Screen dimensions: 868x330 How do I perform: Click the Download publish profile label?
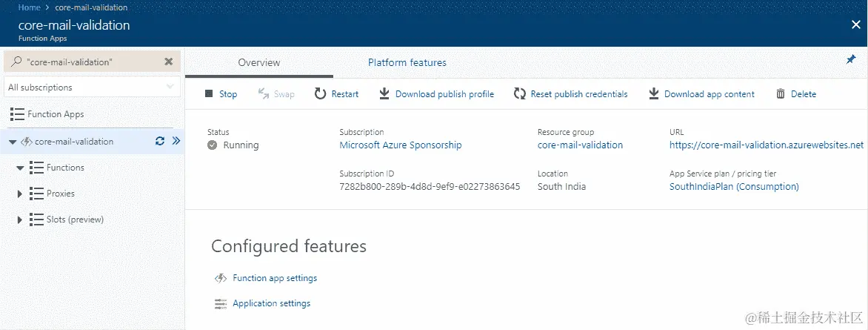[x=444, y=93]
